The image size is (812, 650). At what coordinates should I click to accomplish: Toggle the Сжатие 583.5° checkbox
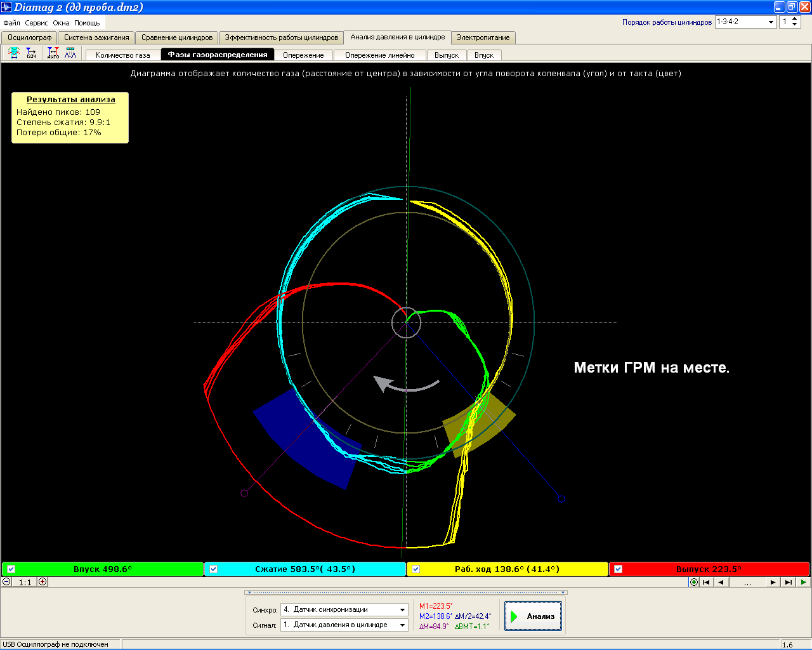(x=213, y=569)
